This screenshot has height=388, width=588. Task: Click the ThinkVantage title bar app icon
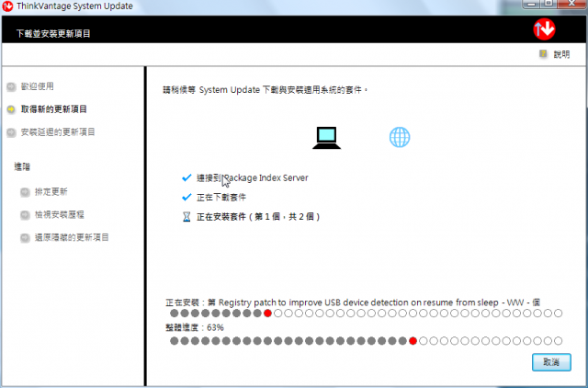click(x=7, y=6)
